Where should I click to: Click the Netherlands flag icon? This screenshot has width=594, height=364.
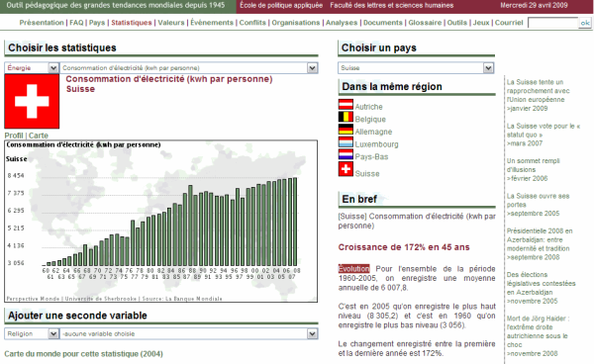click(346, 154)
